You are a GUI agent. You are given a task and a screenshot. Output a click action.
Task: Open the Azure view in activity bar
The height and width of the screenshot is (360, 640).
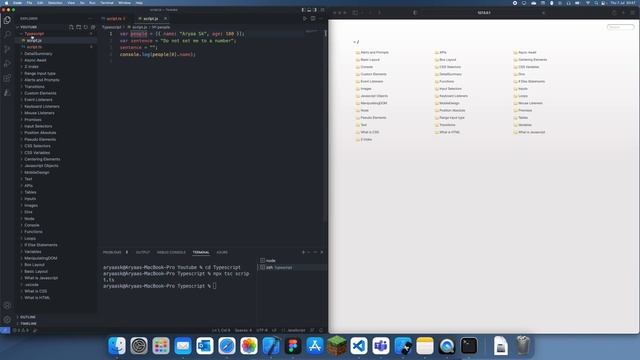[x=7, y=93]
